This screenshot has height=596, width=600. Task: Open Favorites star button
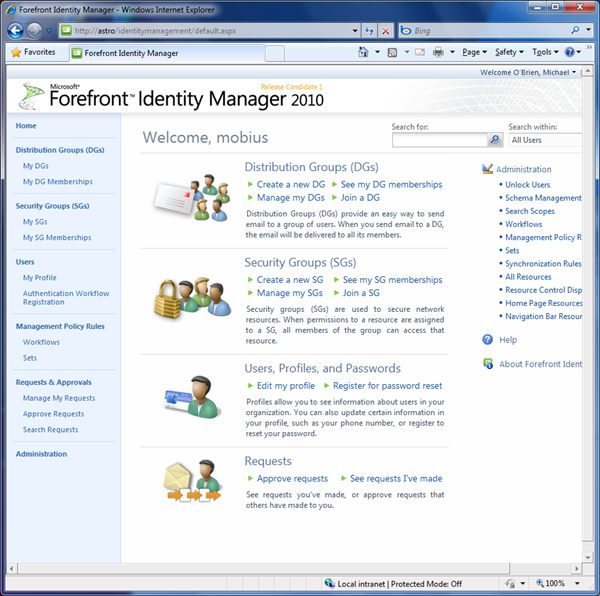click(33, 52)
